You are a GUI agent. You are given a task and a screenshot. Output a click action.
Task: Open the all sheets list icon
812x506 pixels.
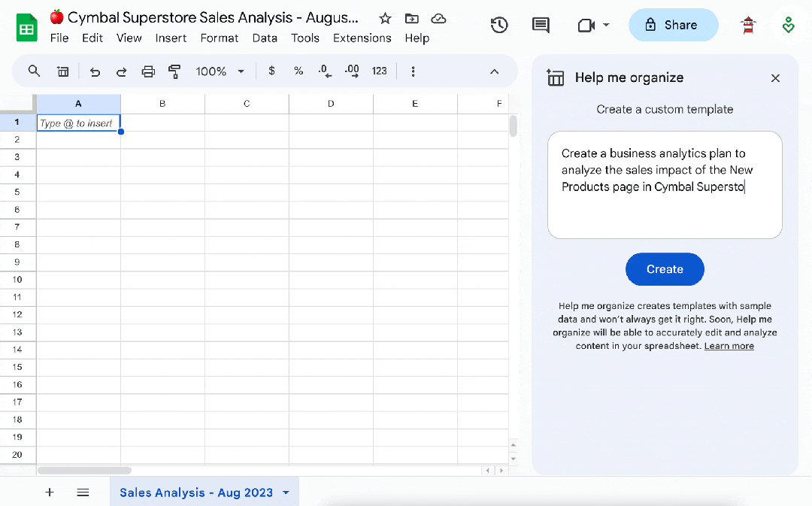click(83, 492)
